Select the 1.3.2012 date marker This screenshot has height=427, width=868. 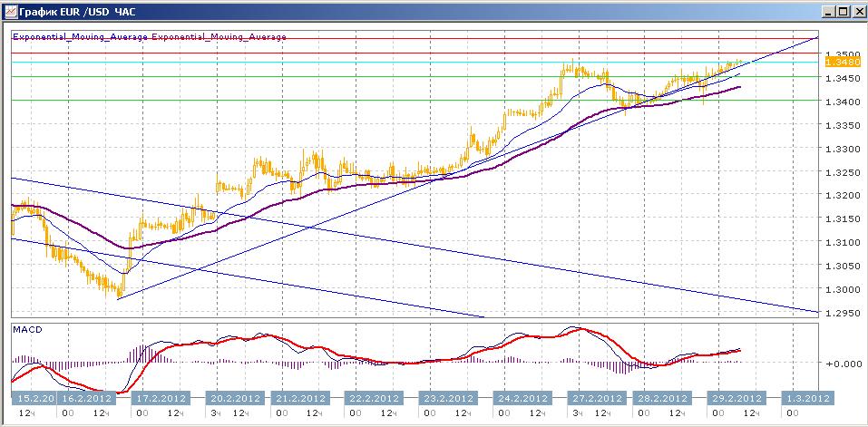pyautogui.click(x=806, y=398)
